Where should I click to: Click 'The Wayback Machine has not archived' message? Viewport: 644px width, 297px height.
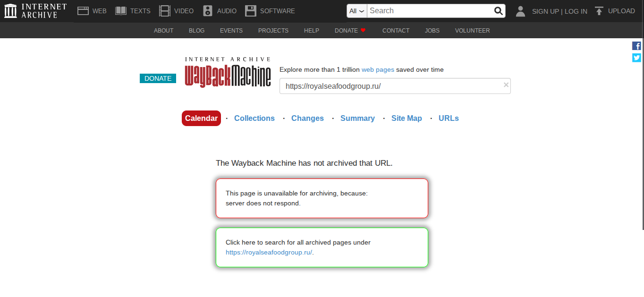(x=304, y=163)
